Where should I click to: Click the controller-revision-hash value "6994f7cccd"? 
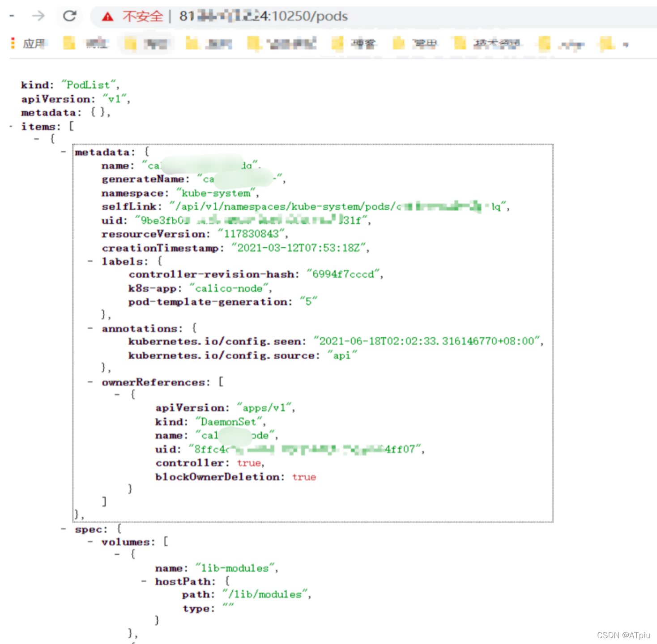[x=343, y=274]
